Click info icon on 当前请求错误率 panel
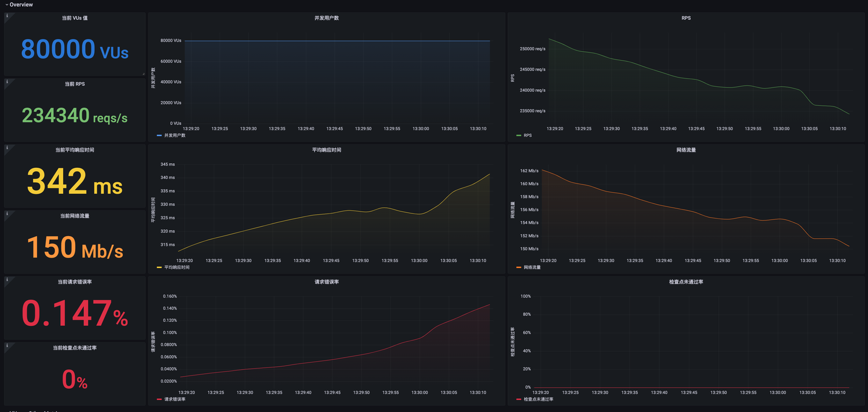 [7, 280]
